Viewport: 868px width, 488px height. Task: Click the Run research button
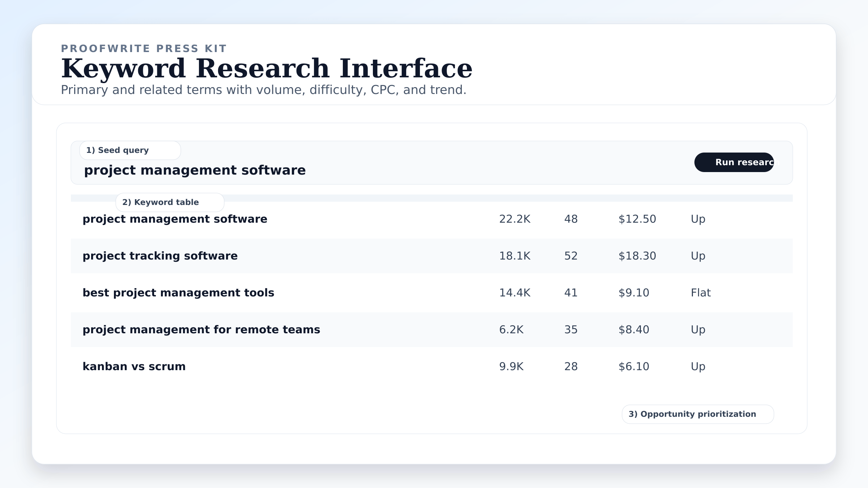[733, 162]
